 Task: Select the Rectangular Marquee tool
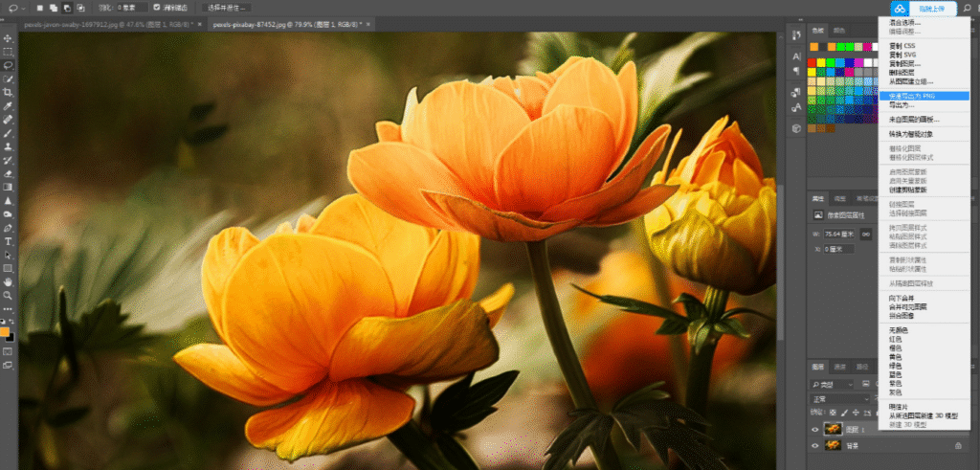(x=8, y=52)
